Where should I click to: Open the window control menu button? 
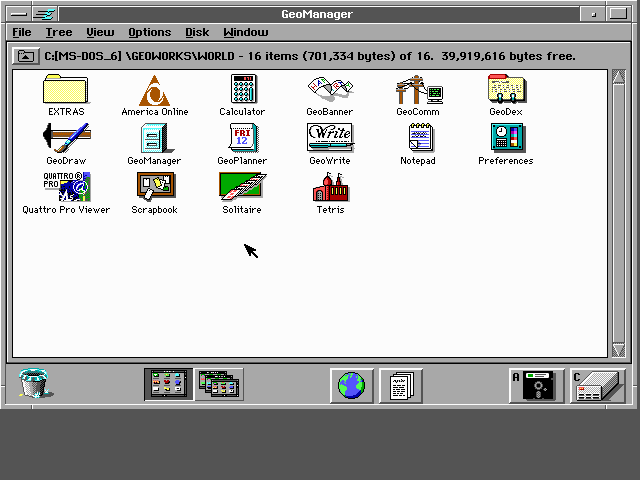click(x=19, y=14)
